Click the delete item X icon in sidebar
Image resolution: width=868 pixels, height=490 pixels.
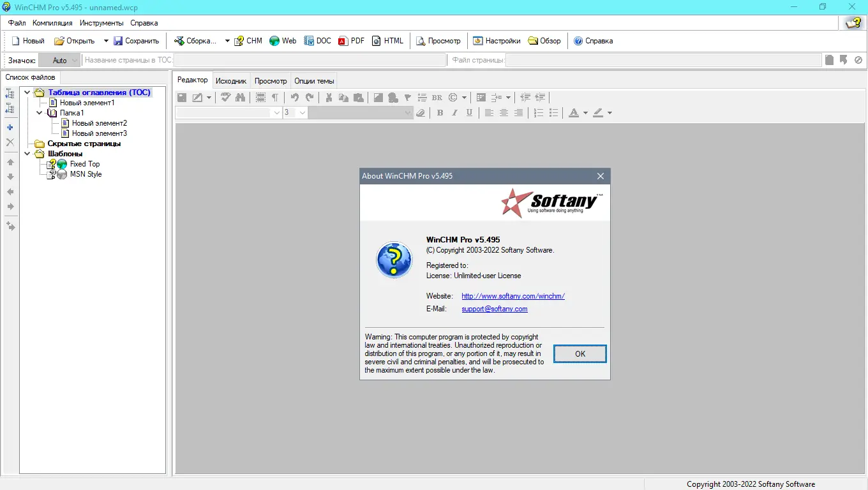coord(10,142)
